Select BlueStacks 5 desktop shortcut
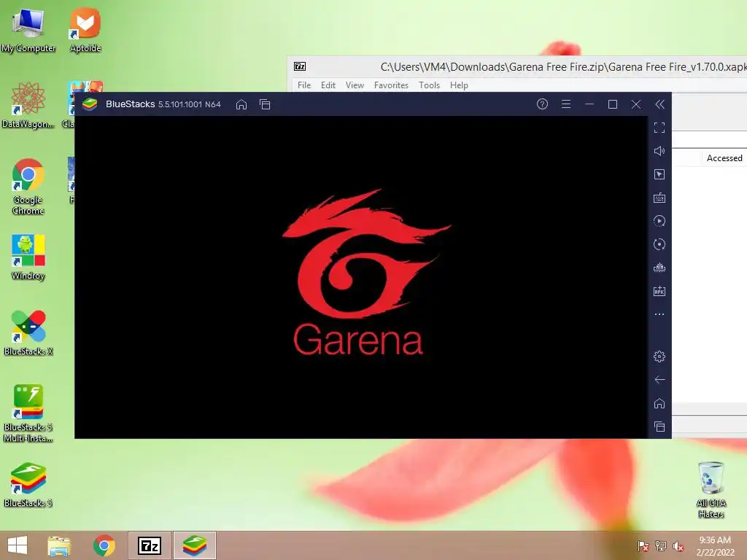Screen dimensions: 747x560 [28, 485]
